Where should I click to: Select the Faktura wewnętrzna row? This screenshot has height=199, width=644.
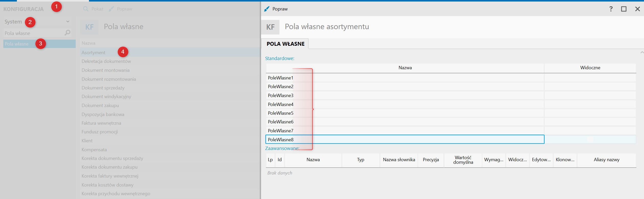tap(170, 123)
